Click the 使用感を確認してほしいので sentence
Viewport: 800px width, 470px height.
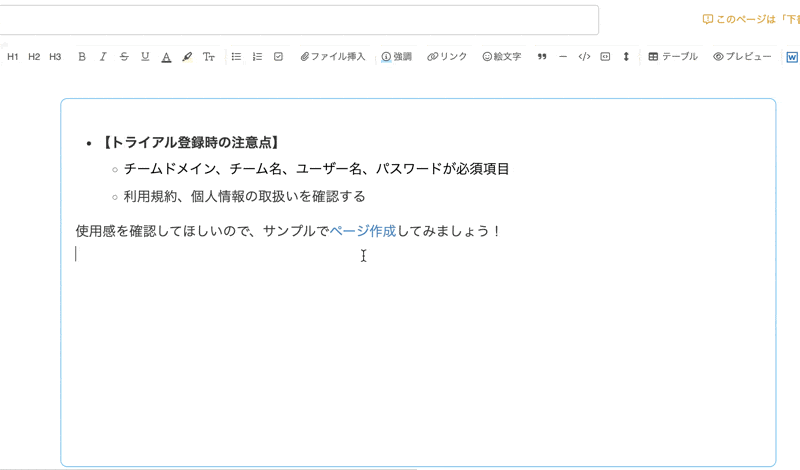[289, 231]
